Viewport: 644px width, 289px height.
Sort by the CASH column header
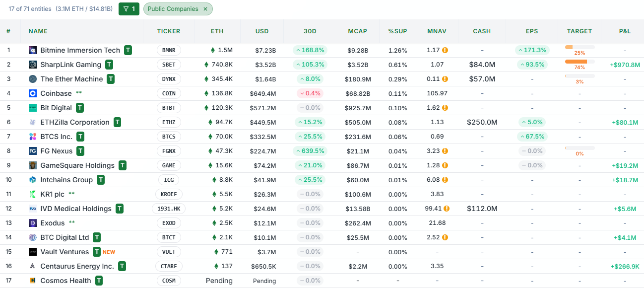482,31
